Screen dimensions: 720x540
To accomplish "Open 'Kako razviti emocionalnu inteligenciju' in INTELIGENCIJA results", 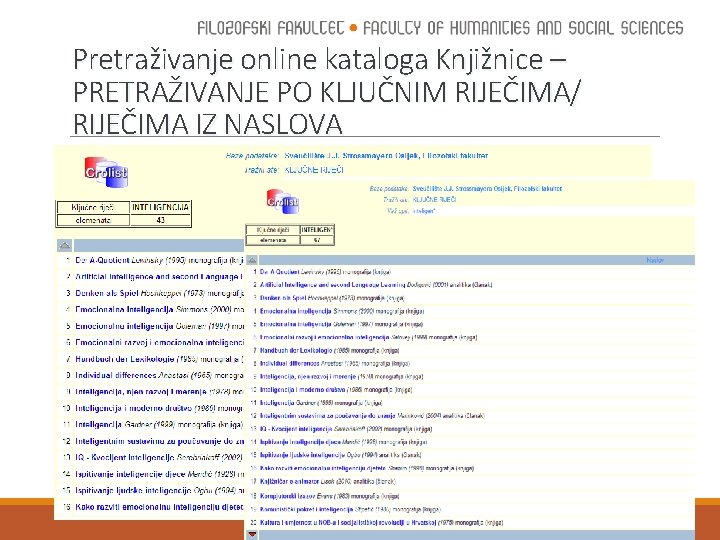I will click(159, 507).
